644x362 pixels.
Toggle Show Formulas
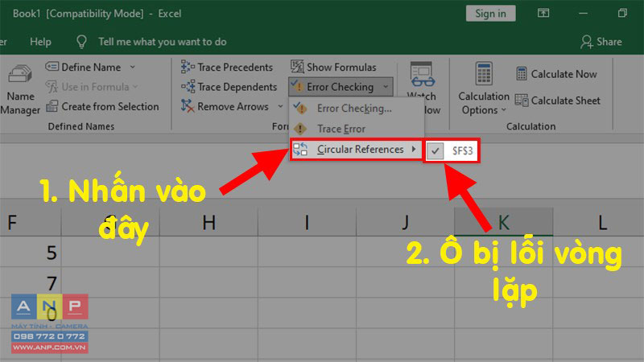pos(333,67)
